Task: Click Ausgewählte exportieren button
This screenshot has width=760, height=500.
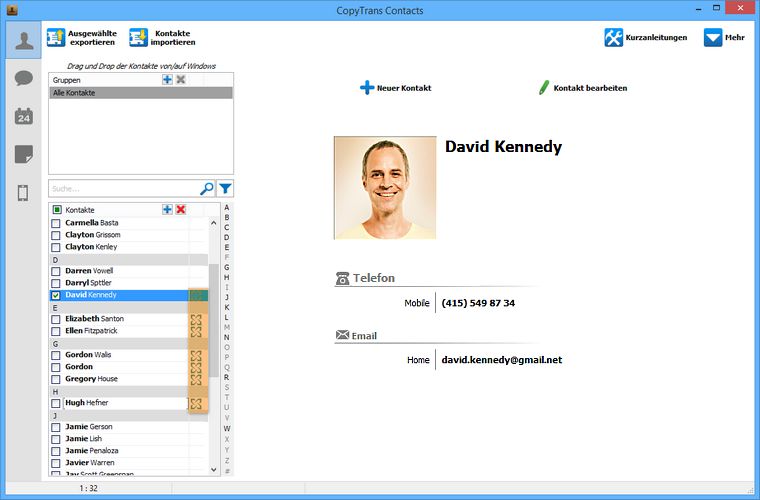Action: pyautogui.click(x=82, y=38)
